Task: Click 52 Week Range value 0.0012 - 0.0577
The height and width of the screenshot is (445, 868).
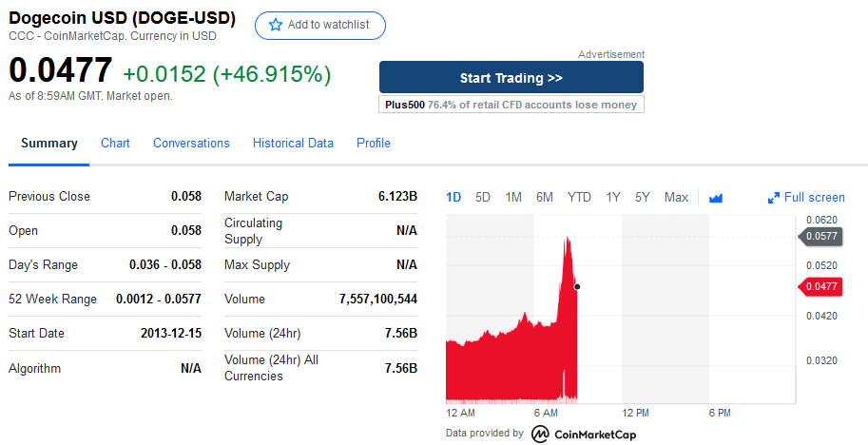Action: (x=159, y=300)
